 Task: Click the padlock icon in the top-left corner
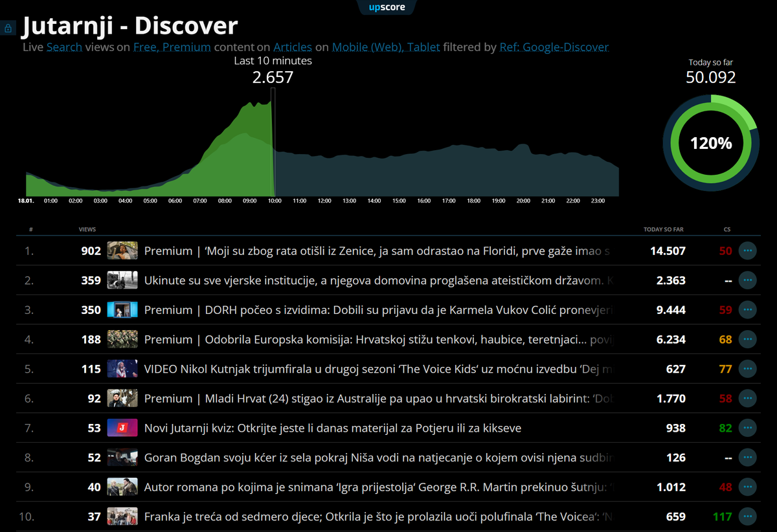(8, 28)
